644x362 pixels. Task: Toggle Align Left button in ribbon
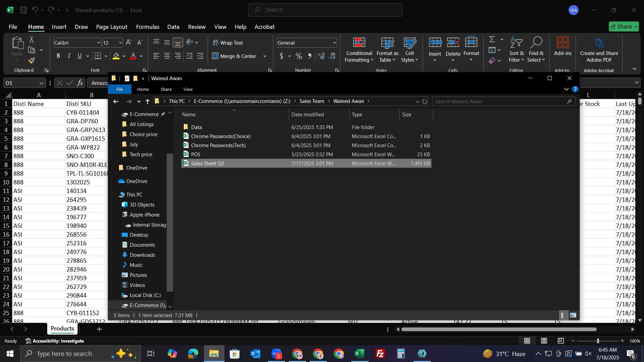(x=156, y=56)
